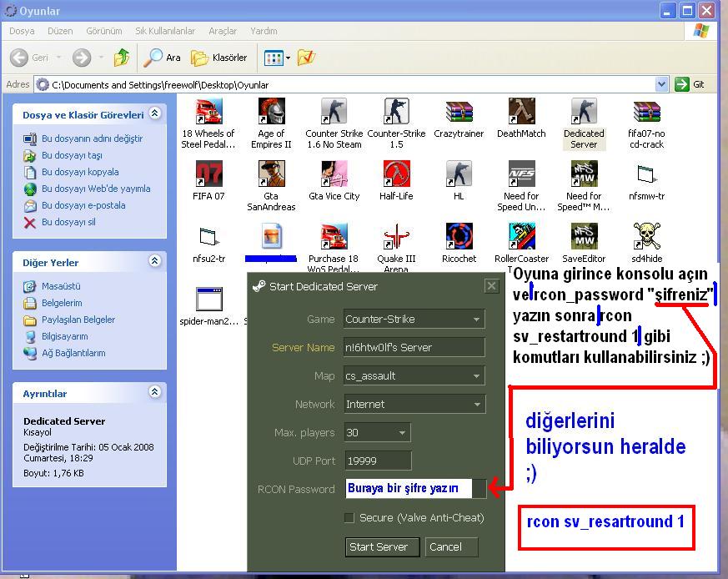The width and height of the screenshot is (728, 579).
Task: Go back with the Geri button
Action: [30, 58]
